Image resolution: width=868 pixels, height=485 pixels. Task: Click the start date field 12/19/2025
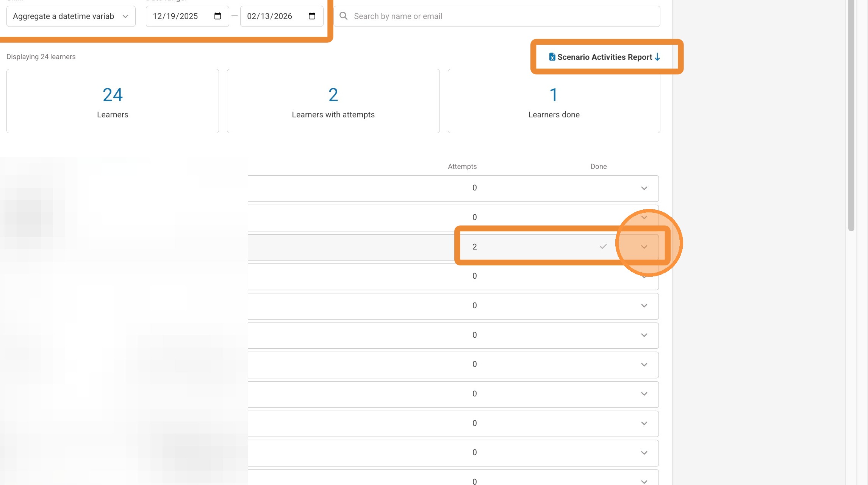(175, 16)
